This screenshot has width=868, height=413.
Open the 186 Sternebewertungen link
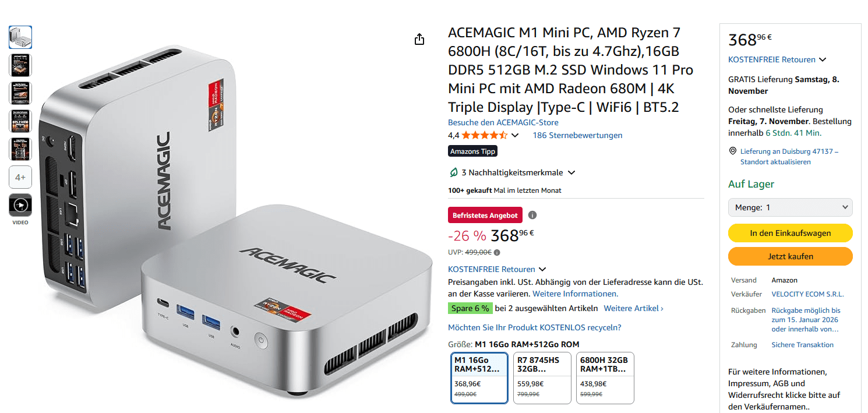[577, 135]
